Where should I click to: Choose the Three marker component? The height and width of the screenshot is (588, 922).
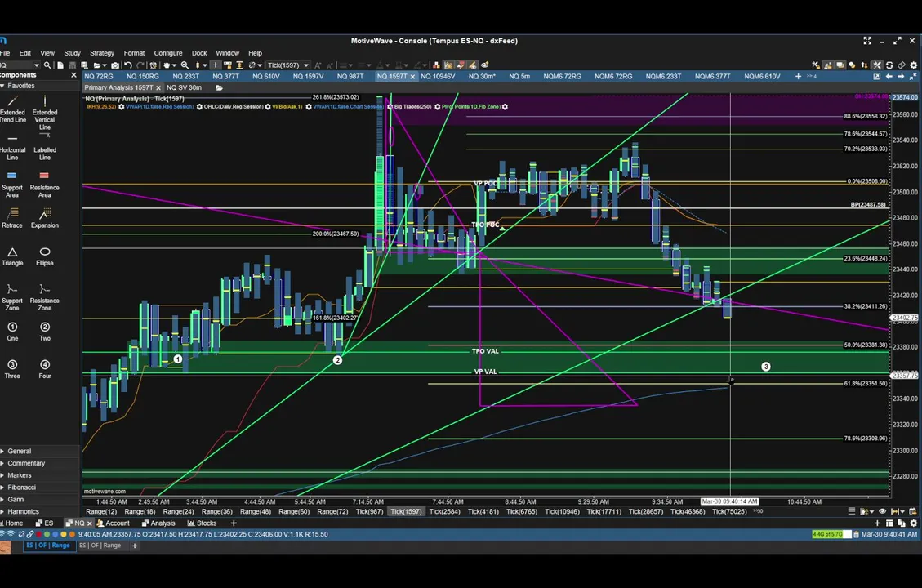click(12, 369)
